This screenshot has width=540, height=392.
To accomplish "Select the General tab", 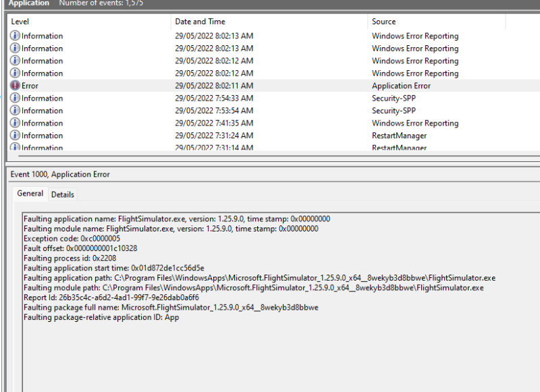I will 30,194.
